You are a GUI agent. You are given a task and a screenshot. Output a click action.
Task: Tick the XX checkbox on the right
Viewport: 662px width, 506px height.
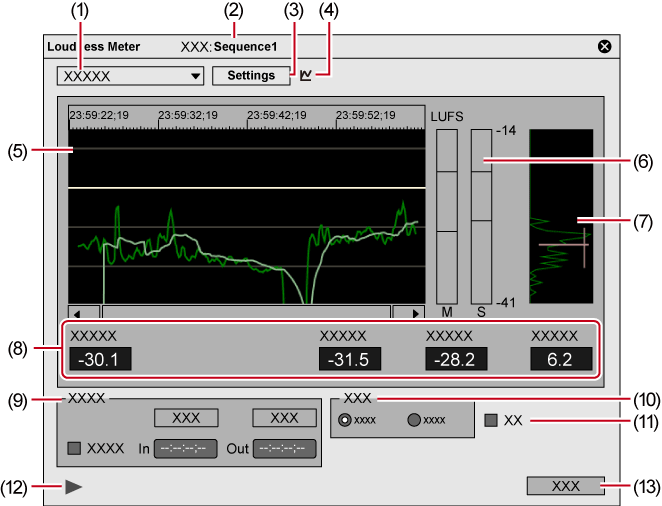tap(491, 420)
